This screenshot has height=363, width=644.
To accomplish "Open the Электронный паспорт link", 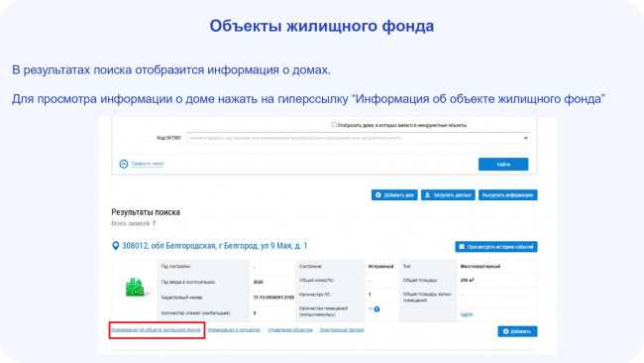I will 342,329.
